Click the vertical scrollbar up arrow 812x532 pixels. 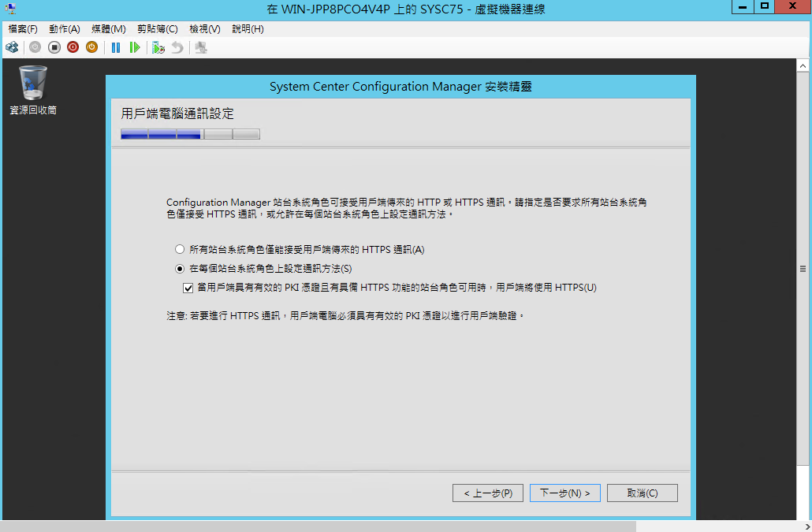pos(803,65)
